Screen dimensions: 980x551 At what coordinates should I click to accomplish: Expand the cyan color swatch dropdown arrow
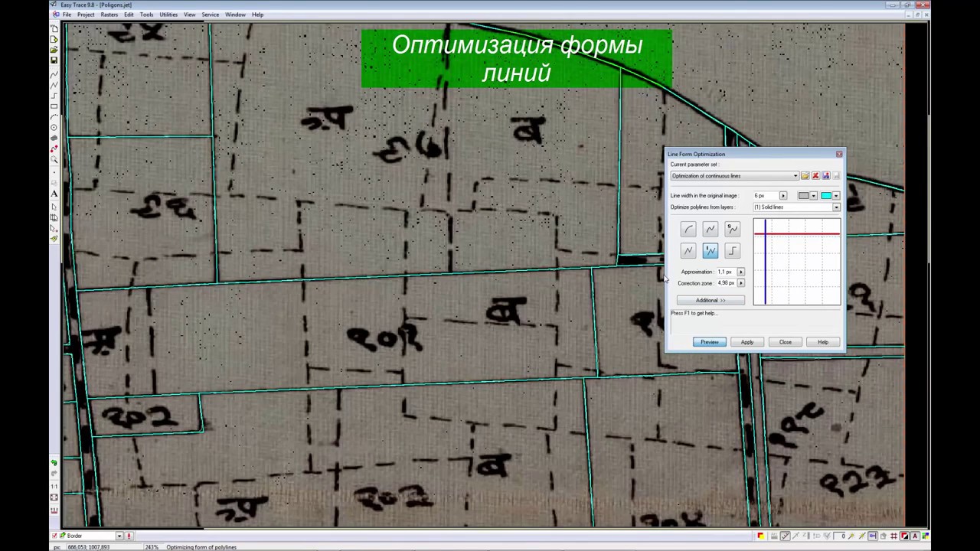point(836,196)
